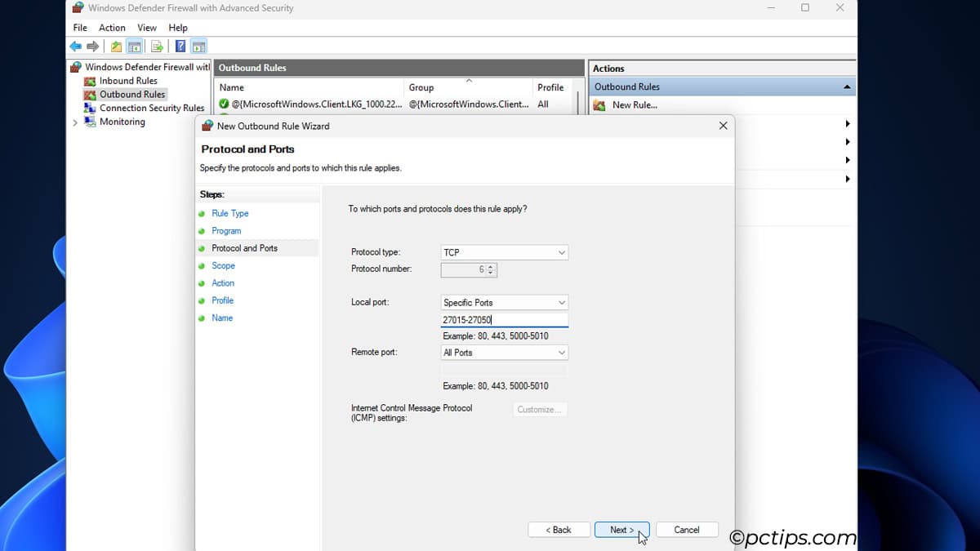Collapse the Outbound Rules actions section
The width and height of the screenshot is (980, 551).
click(847, 87)
